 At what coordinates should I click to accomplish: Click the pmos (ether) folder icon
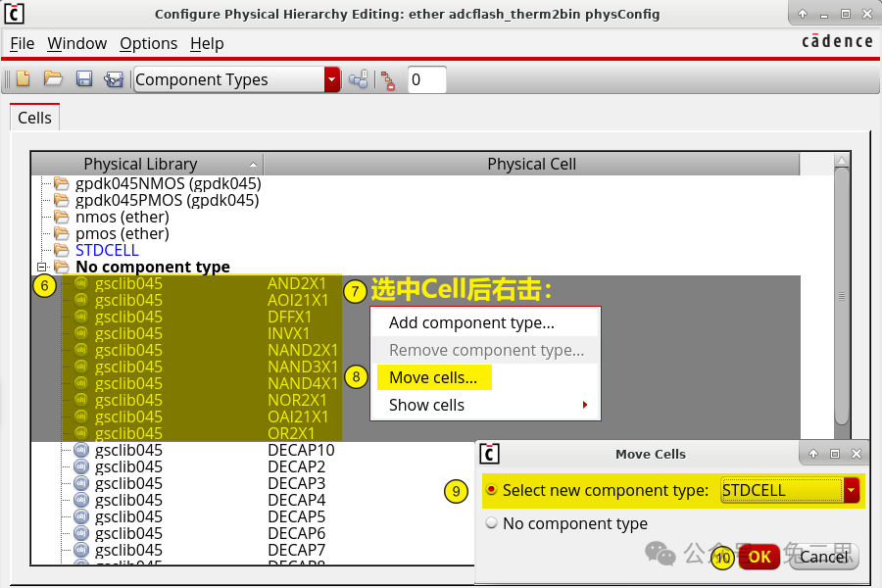(62, 233)
